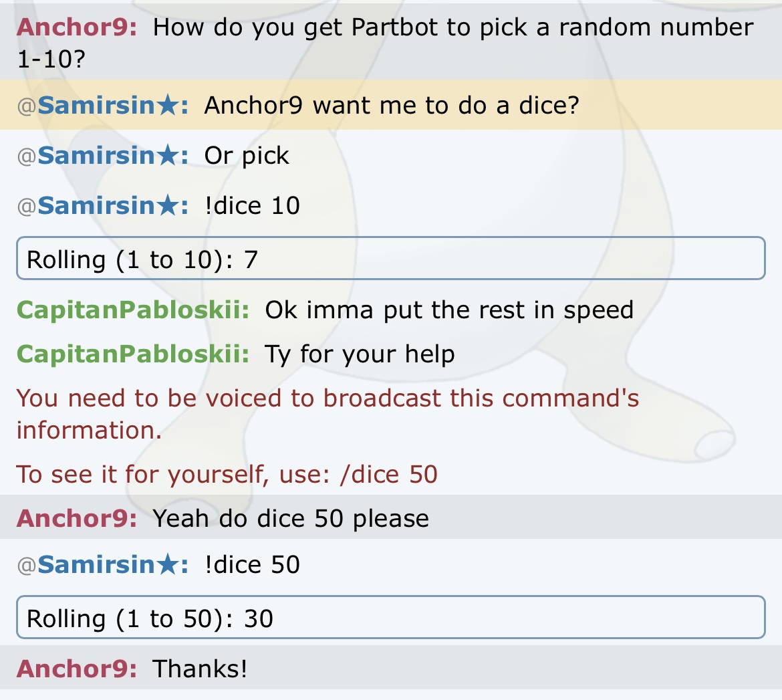The height and width of the screenshot is (700, 782).
Task: Click the star icon on the "Or pick" line
Action: point(167,154)
